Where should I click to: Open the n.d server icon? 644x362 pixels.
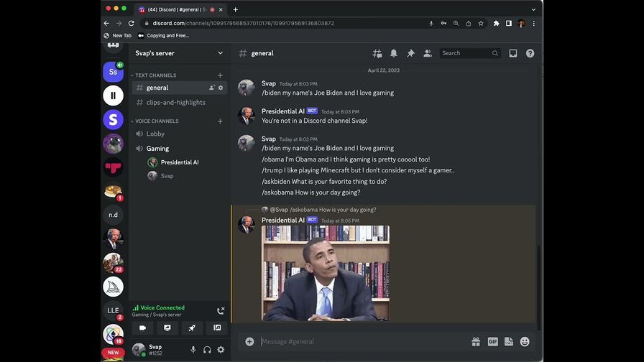[113, 215]
